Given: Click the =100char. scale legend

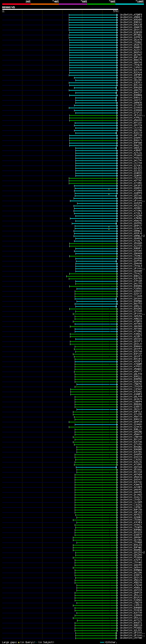Looking at the screenshot, I should [x=109, y=642].
